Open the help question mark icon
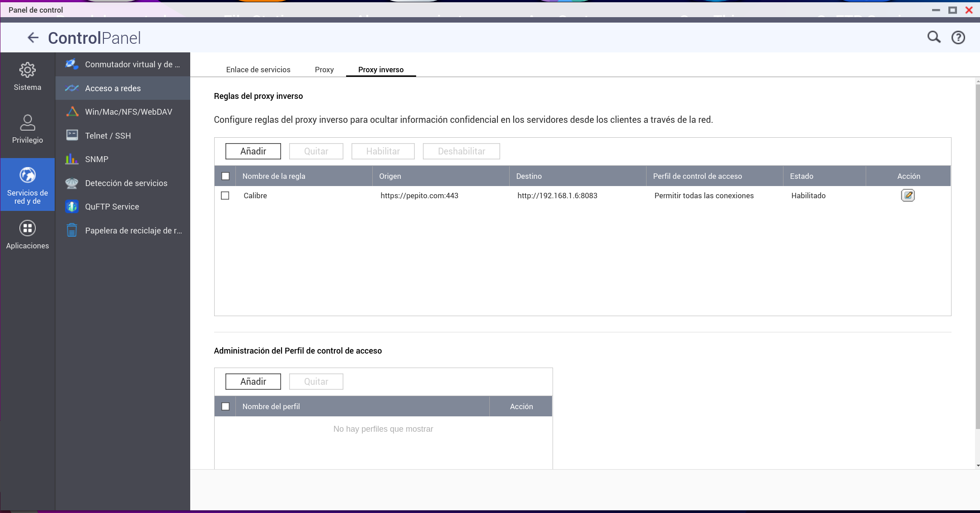The width and height of the screenshot is (980, 513). [x=958, y=37]
